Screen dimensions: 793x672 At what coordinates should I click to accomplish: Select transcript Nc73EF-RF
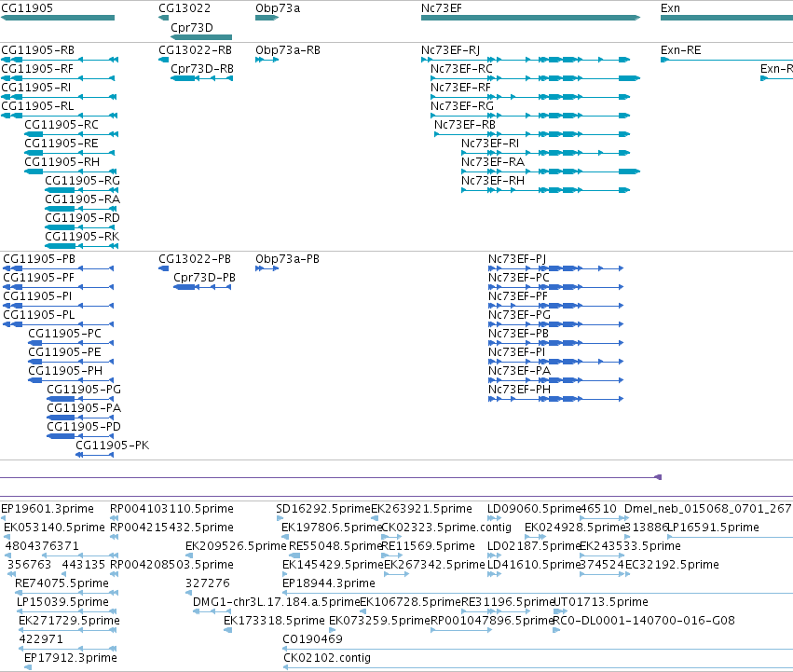[530, 97]
